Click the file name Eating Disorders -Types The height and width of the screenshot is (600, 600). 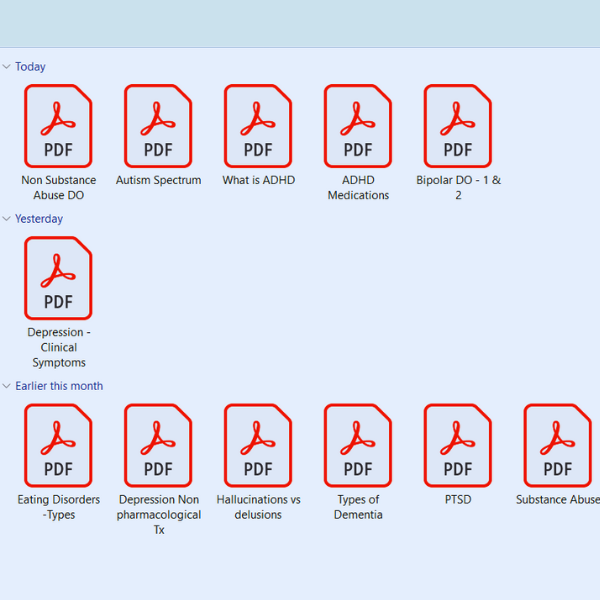point(59,507)
